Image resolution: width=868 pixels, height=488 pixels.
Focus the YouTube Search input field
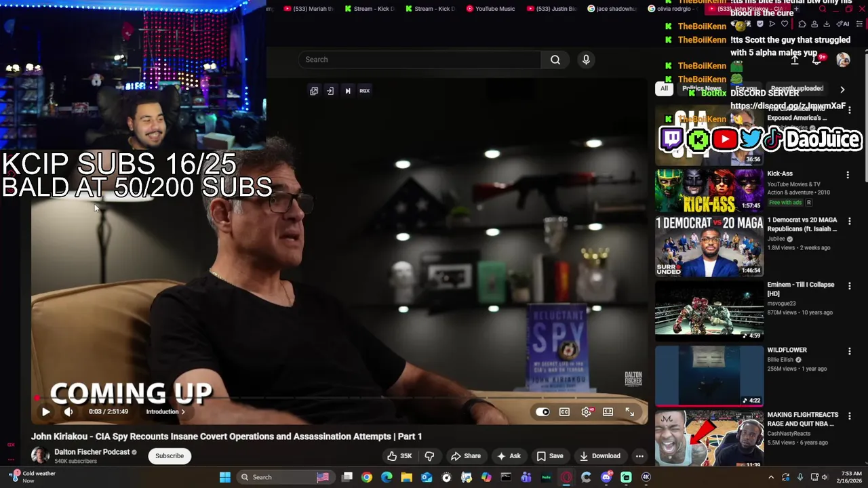[x=420, y=60]
